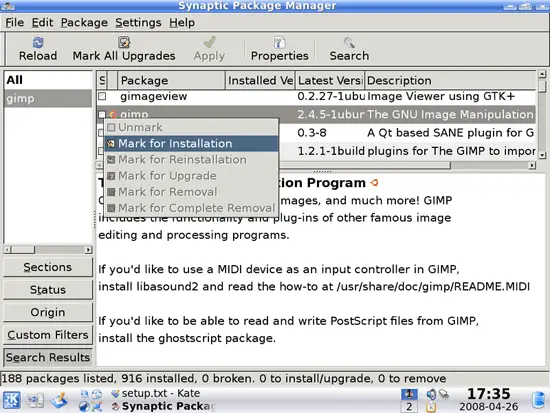This screenshot has height=413, width=550.
Task: Tick the gimp package status checkbox
Action: [x=102, y=114]
